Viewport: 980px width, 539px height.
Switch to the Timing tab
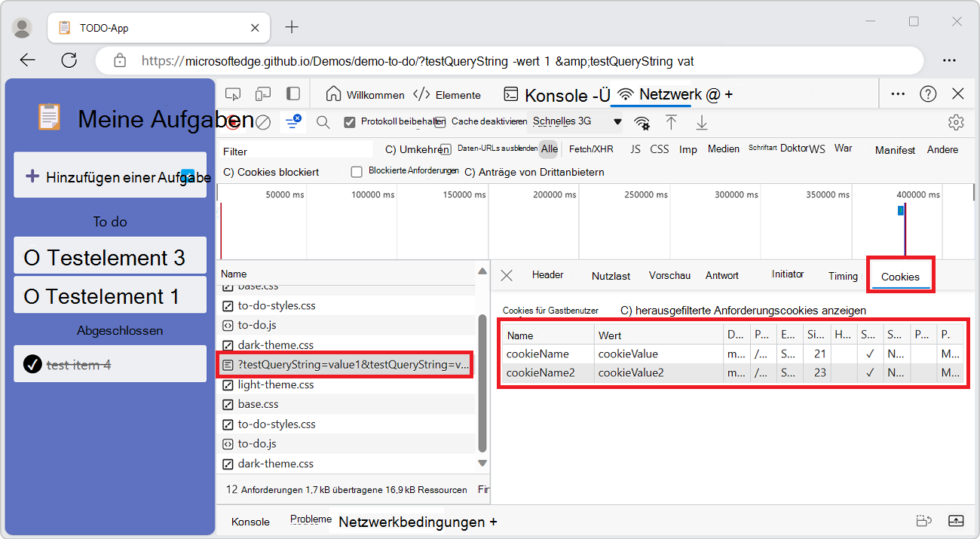(843, 276)
